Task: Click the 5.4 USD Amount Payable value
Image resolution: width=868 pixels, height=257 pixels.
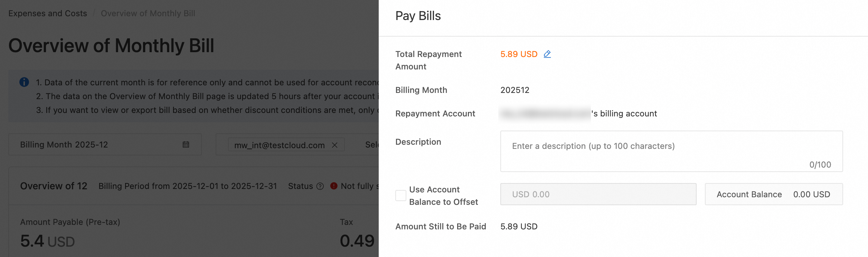Action: (47, 241)
